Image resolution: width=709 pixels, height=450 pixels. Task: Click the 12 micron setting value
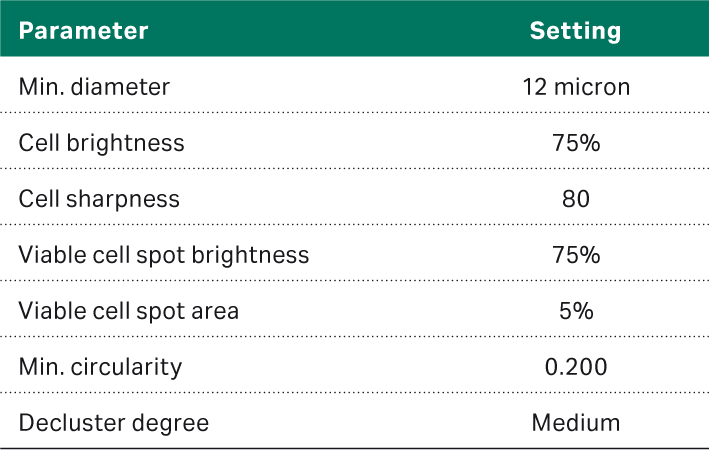tap(576, 87)
